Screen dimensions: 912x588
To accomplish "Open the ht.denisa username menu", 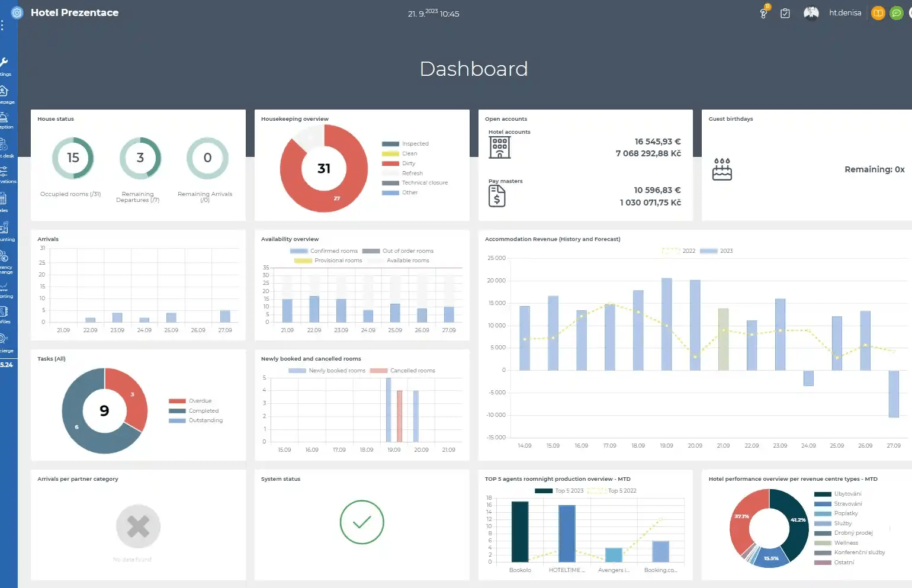I will click(845, 12).
